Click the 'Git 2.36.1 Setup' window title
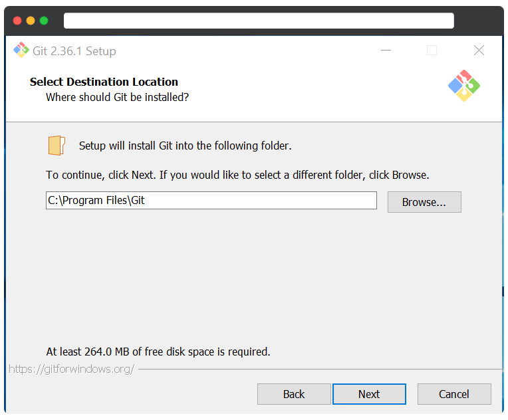508x420 pixels. (74, 51)
